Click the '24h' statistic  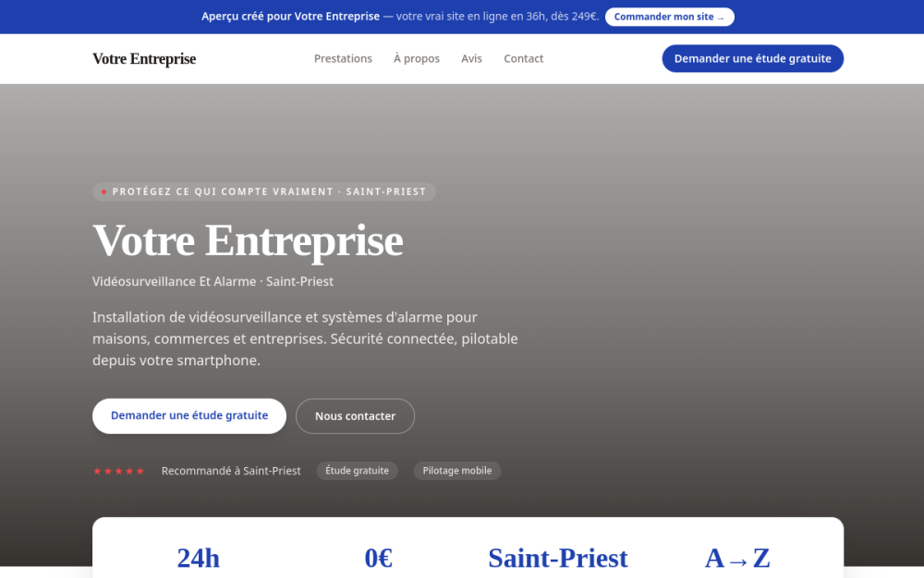(199, 558)
